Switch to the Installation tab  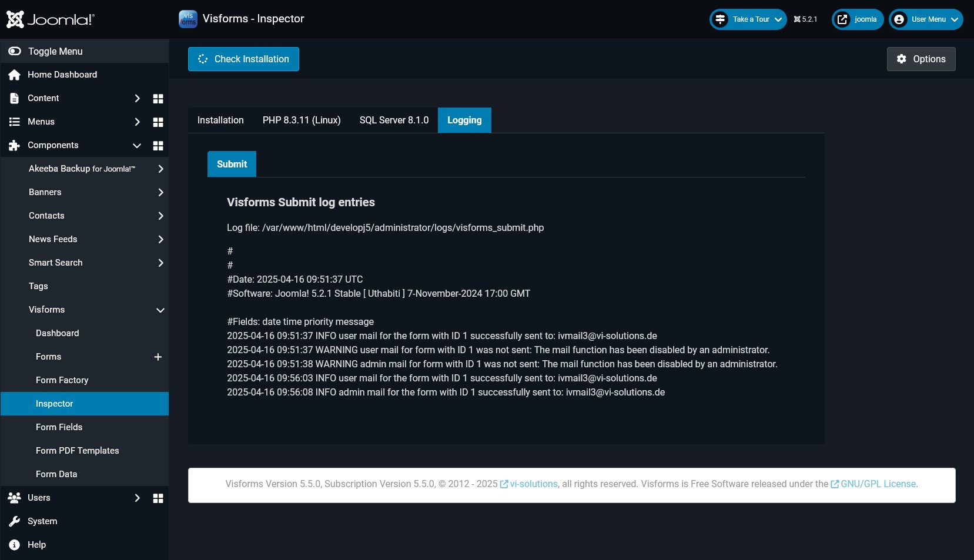(220, 120)
